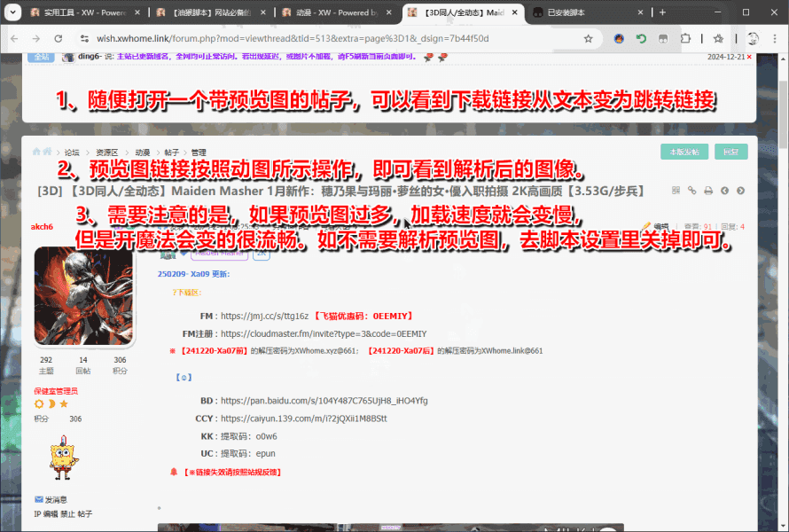Open the browser profile avatar
Viewport: 789px width, 532px height.
point(753,39)
